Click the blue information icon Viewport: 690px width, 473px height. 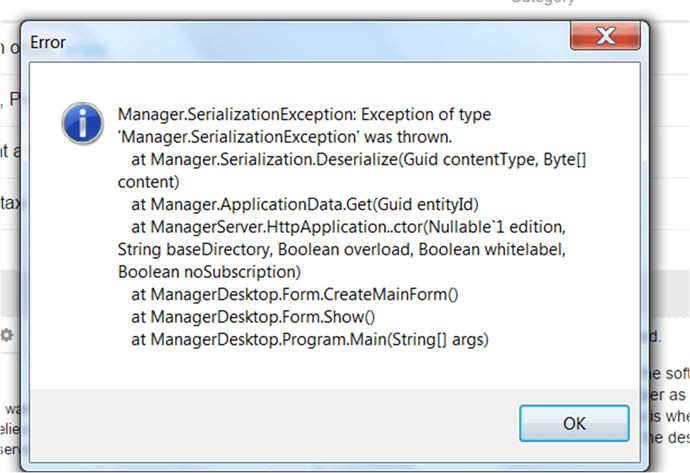(x=80, y=125)
